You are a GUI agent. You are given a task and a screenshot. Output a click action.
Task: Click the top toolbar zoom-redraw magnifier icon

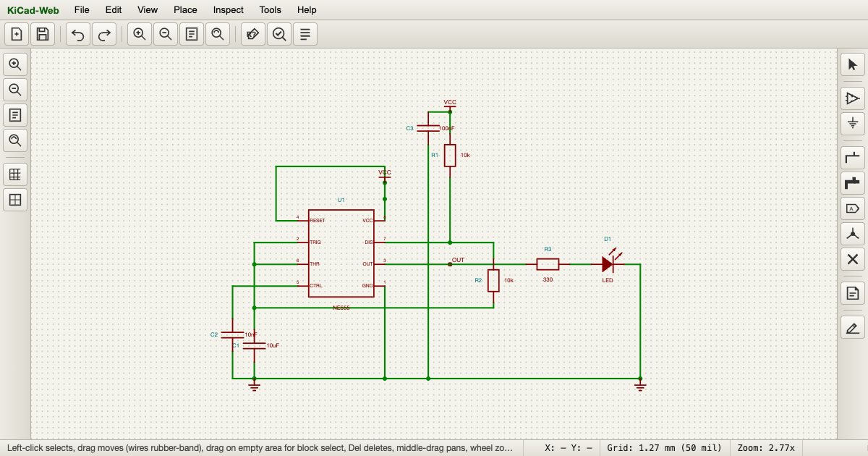[218, 34]
